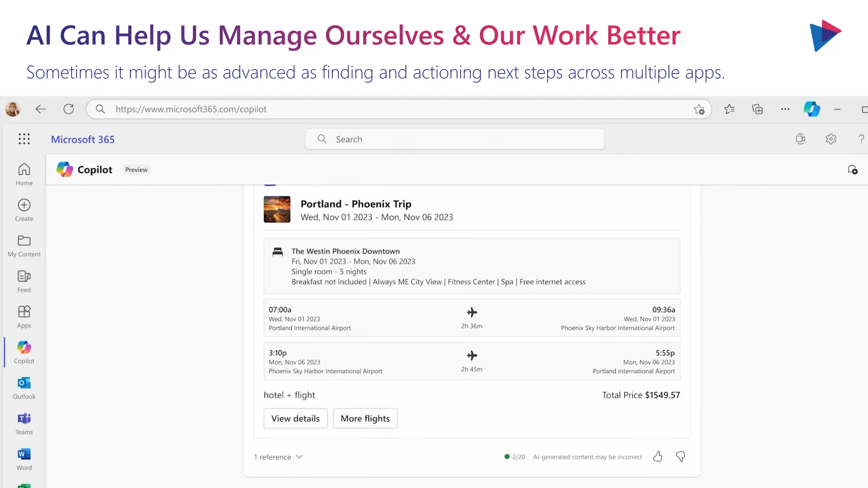Click the 07:00a departure flight time
Viewport: 868px width, 488px height.
coord(280,310)
